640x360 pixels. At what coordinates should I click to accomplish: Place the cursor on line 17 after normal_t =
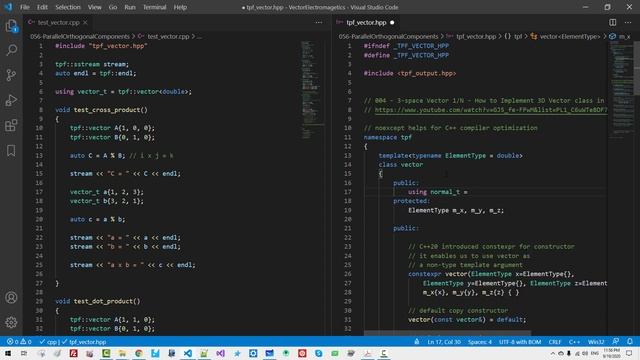[469, 192]
